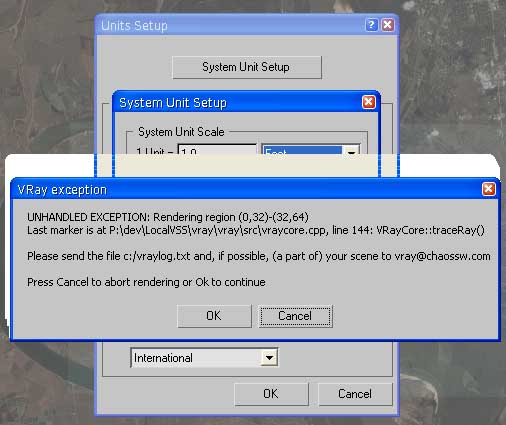Dismiss VRay exception with its red X
The image size is (506, 425).
[x=488, y=189]
